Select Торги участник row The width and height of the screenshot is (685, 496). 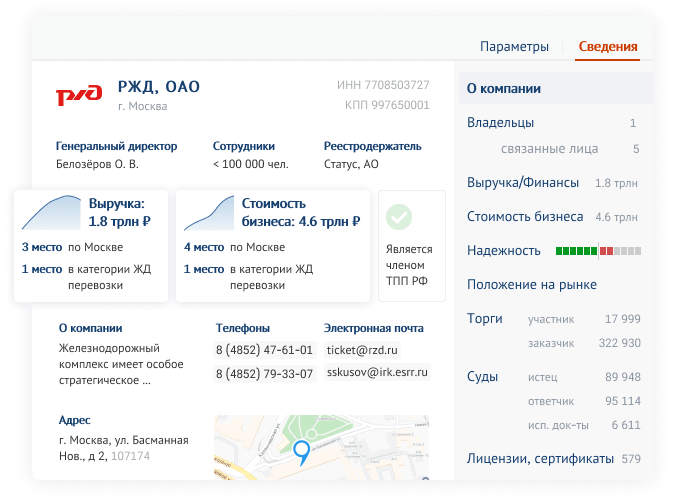point(584,319)
